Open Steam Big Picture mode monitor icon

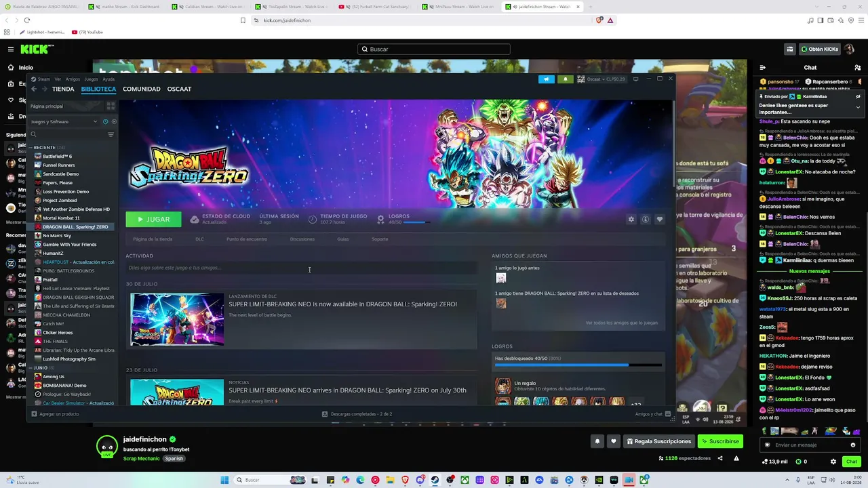[635, 79]
